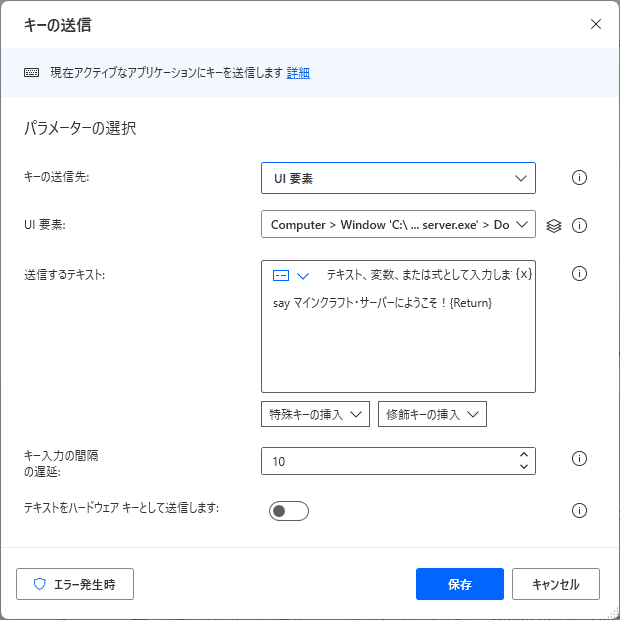Image resolution: width=620 pixels, height=620 pixels.
Task: Open the UI elements layers icon
Action: (x=554, y=226)
